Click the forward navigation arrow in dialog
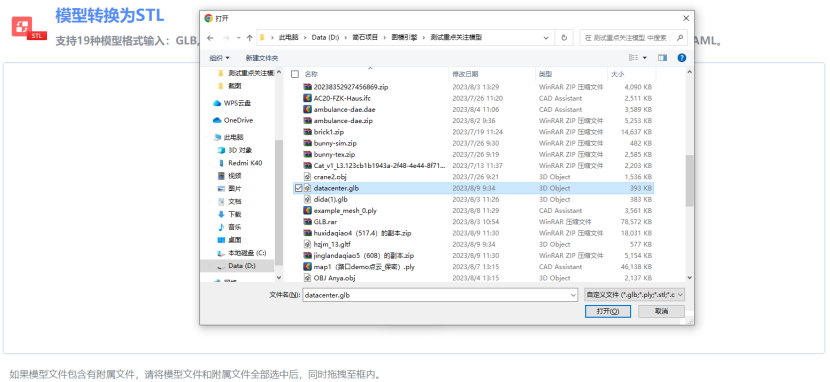 (x=225, y=38)
